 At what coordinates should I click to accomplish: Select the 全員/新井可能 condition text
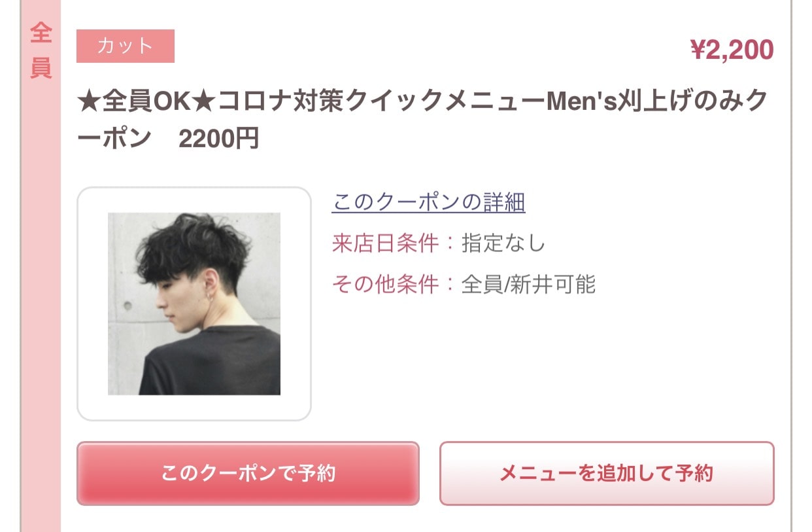529,285
